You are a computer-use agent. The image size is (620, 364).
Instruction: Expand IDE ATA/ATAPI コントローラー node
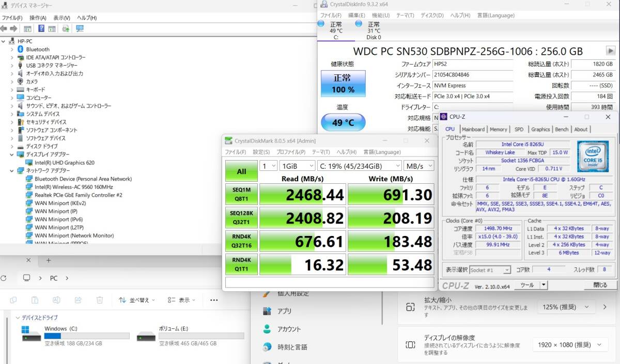12,57
